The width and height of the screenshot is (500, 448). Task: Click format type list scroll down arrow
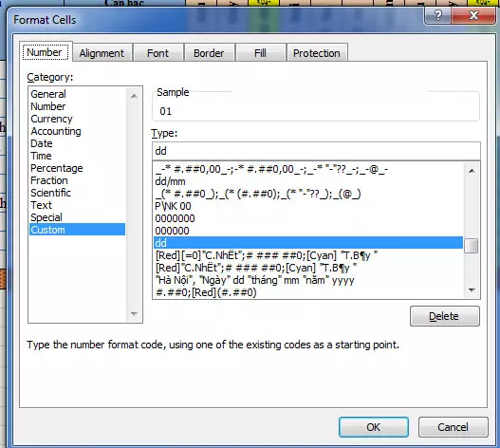click(x=472, y=290)
